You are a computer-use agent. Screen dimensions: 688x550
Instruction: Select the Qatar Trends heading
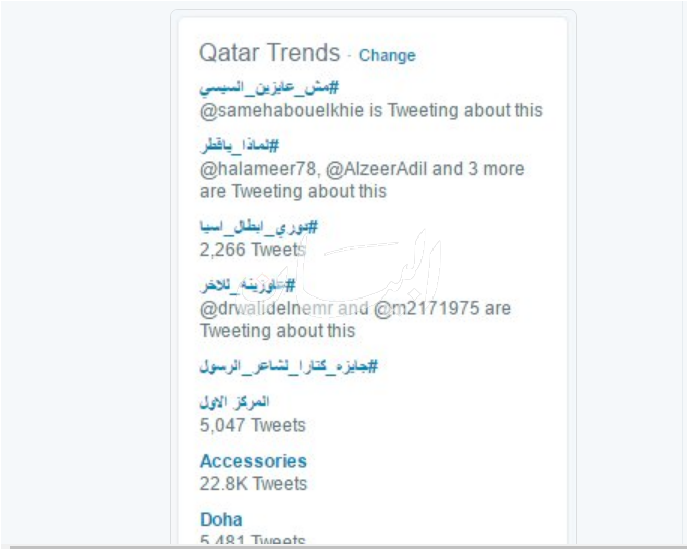269,53
